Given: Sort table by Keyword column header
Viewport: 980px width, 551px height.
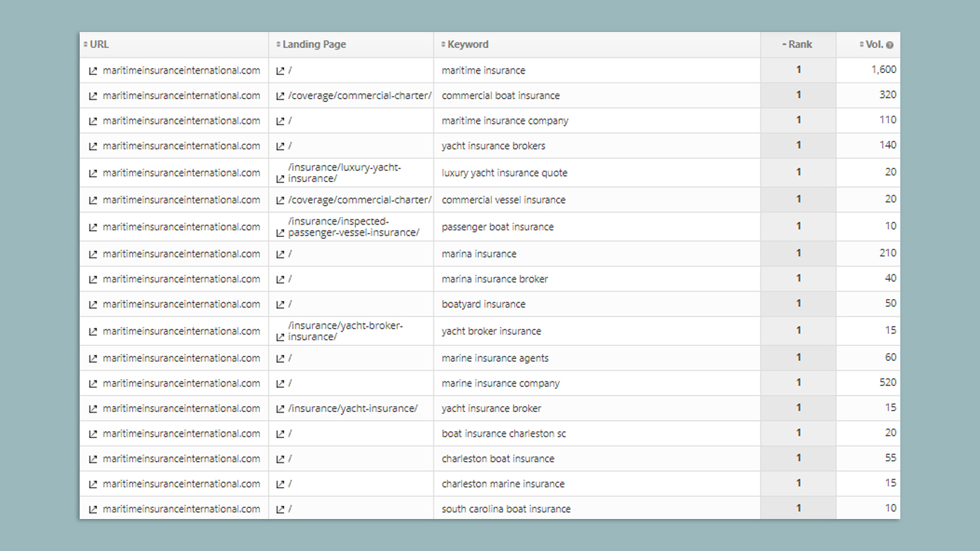Looking at the screenshot, I should click(x=465, y=44).
